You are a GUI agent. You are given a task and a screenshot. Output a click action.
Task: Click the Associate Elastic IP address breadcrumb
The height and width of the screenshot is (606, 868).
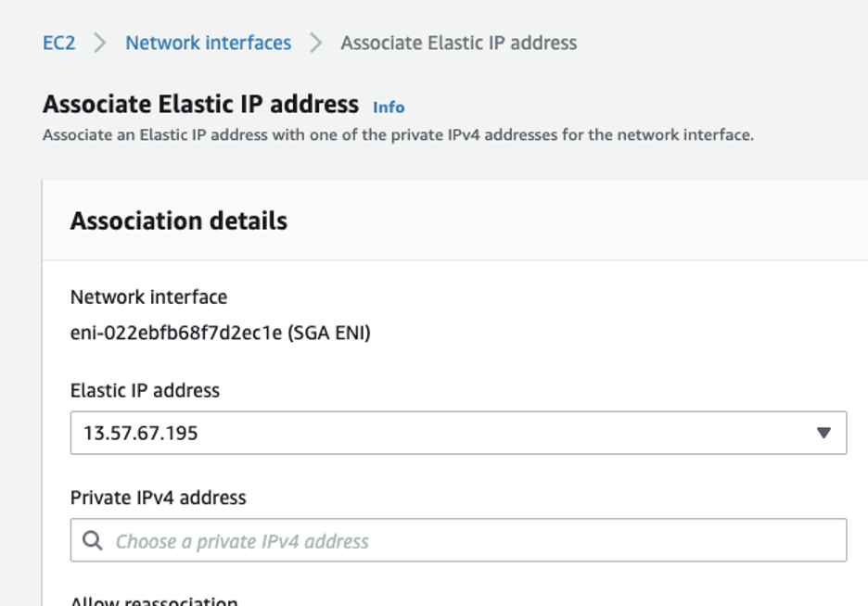point(458,43)
